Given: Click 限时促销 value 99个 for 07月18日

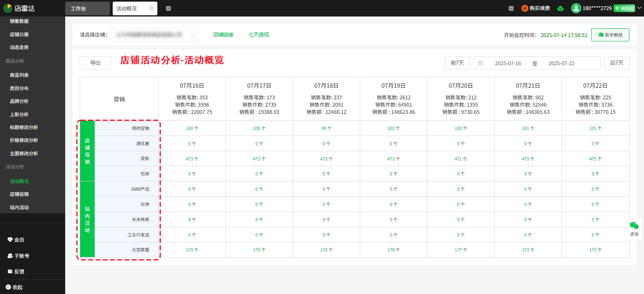Looking at the screenshot, I should pyautogui.click(x=326, y=128).
